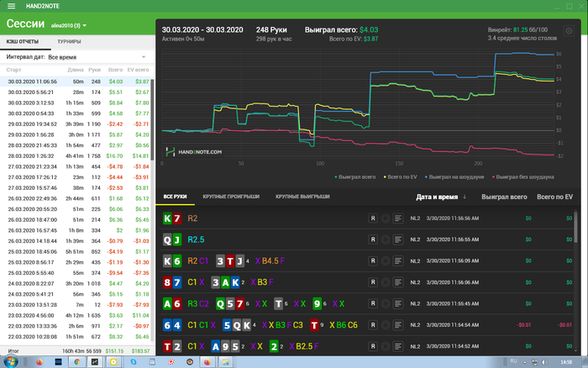
Task: Sort sessions by 'Старт' column header
Action: [x=14, y=70]
